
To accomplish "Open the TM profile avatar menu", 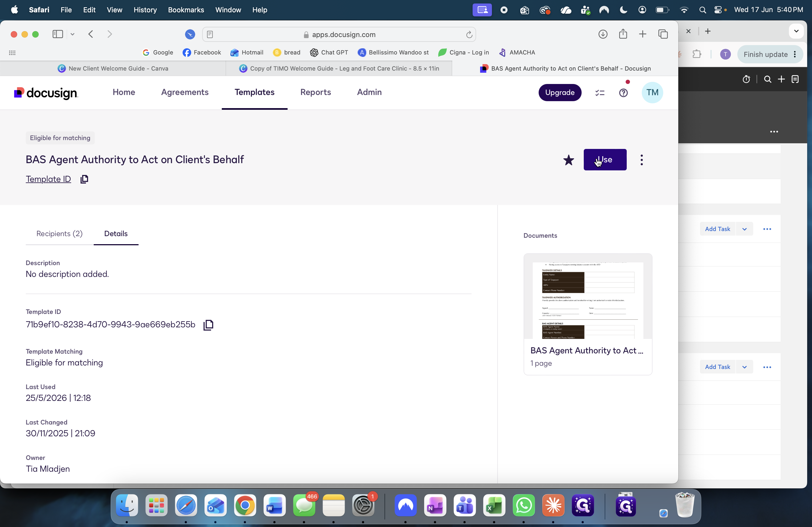I will (x=652, y=92).
